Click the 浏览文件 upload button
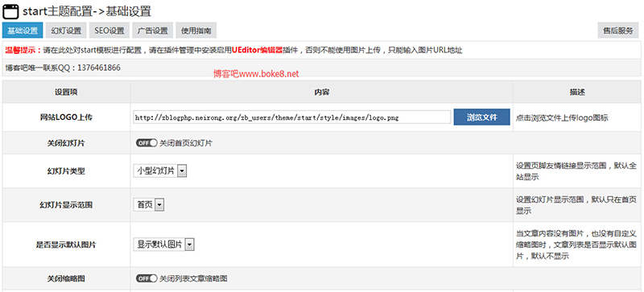This screenshot has width=644, height=292. [x=481, y=117]
